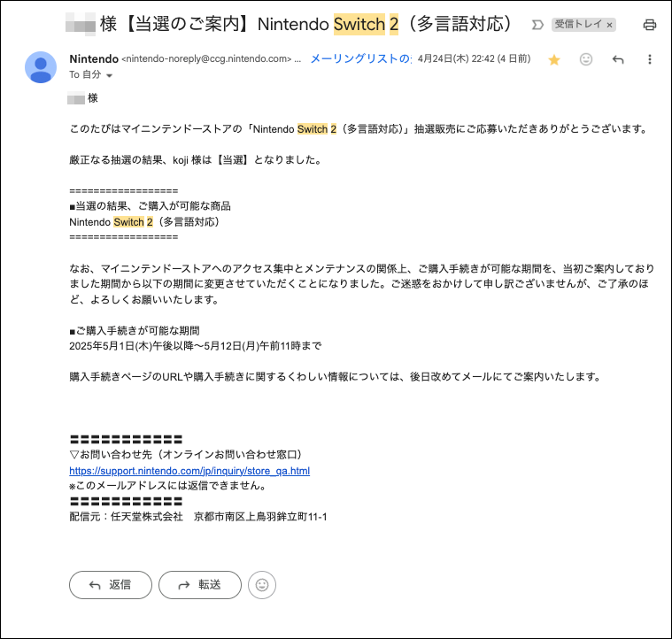Click the line ▽お問い合わせ先（オンラインお問い合わせ窓口）
The height and width of the screenshot is (639, 672).
(188, 454)
